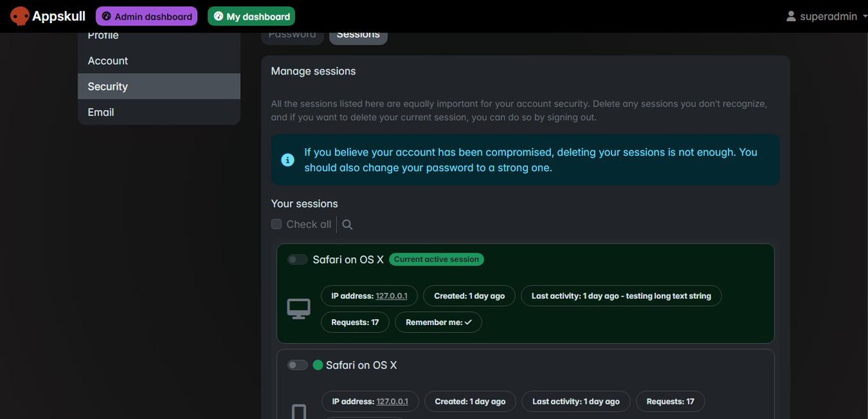Open the My dashboard button
Screen dimensions: 868x419
click(x=252, y=16)
